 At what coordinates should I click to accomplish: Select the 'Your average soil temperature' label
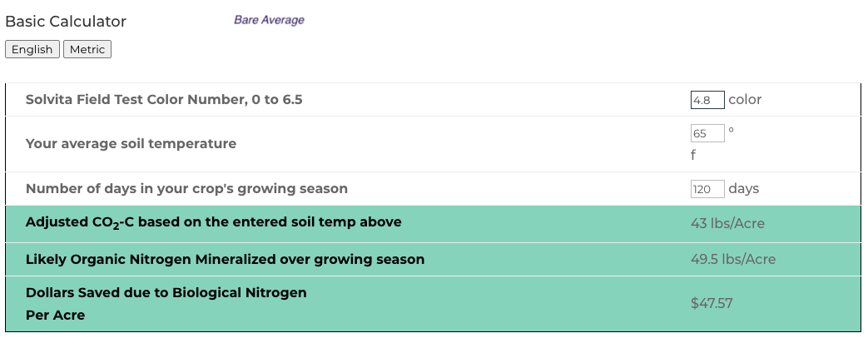tap(131, 143)
